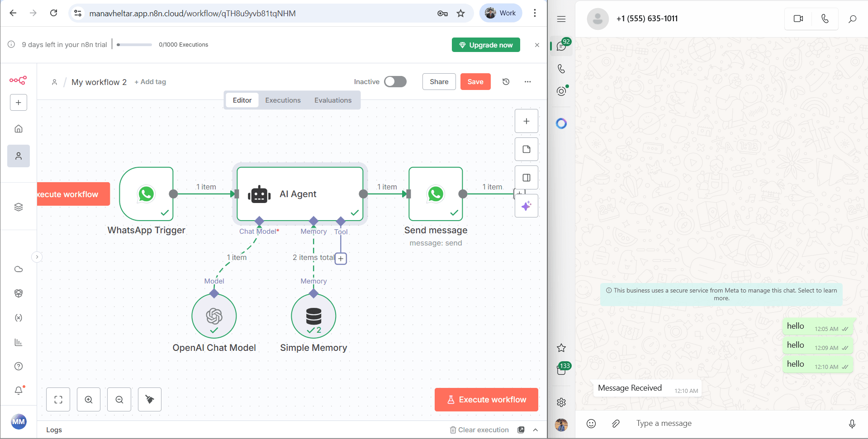
Task: Open the workflow three-dot options menu
Action: coord(527,82)
